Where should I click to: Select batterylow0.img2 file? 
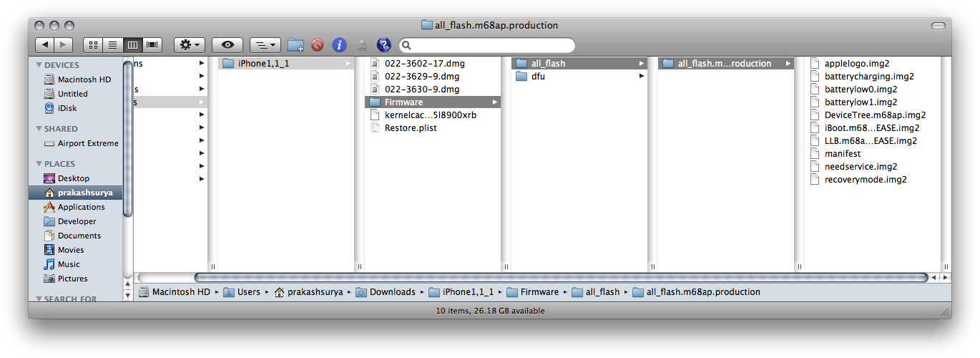(x=861, y=89)
